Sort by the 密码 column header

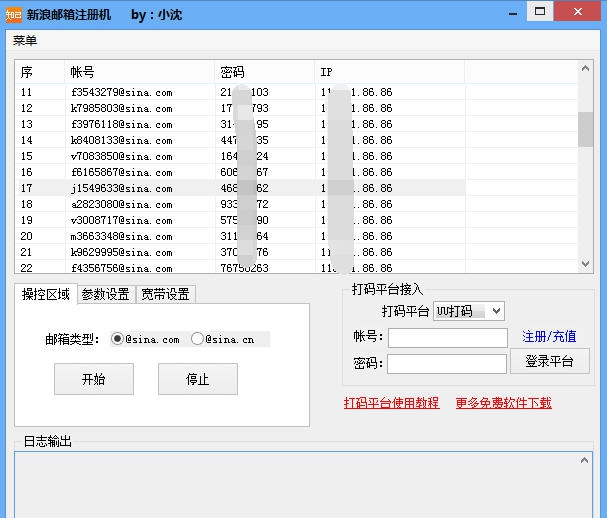click(x=265, y=72)
